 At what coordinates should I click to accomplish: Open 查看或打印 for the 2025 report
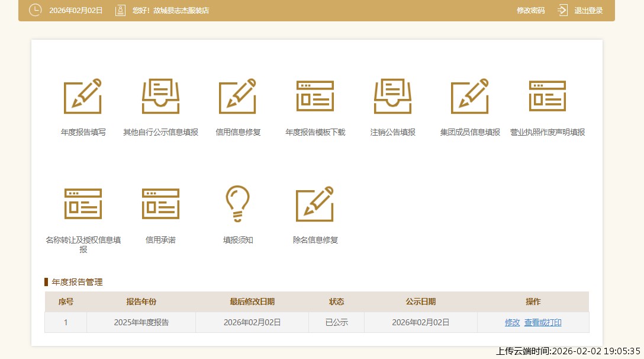pos(543,323)
